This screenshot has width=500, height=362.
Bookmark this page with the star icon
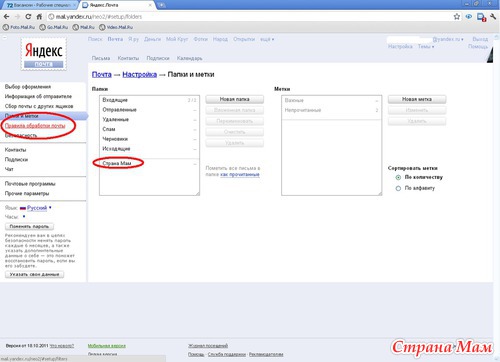coord(457,17)
